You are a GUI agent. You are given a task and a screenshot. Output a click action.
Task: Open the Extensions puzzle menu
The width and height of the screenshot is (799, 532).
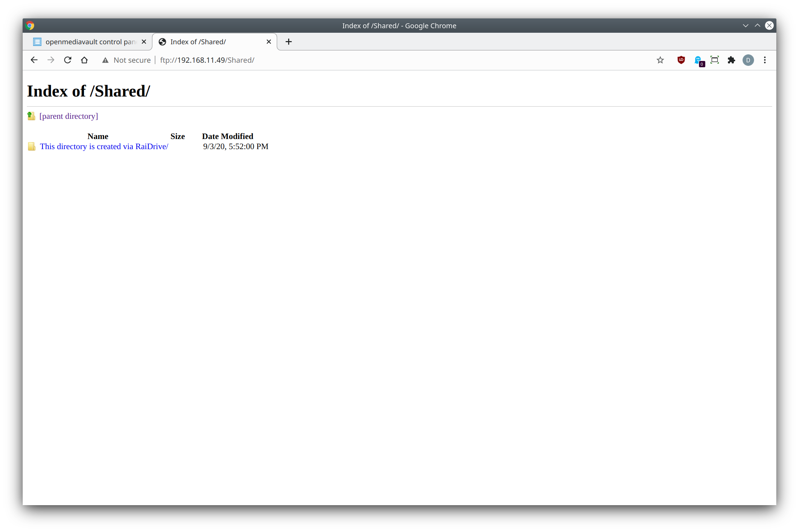click(731, 60)
